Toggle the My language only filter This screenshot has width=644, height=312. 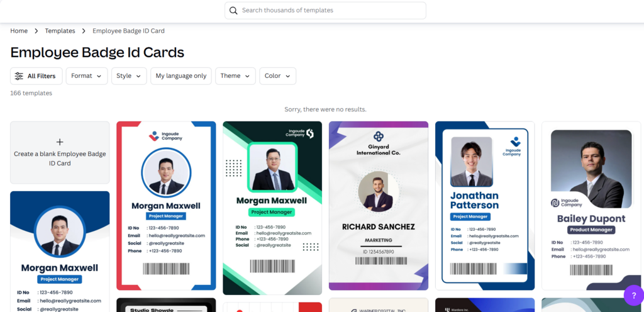coord(180,76)
